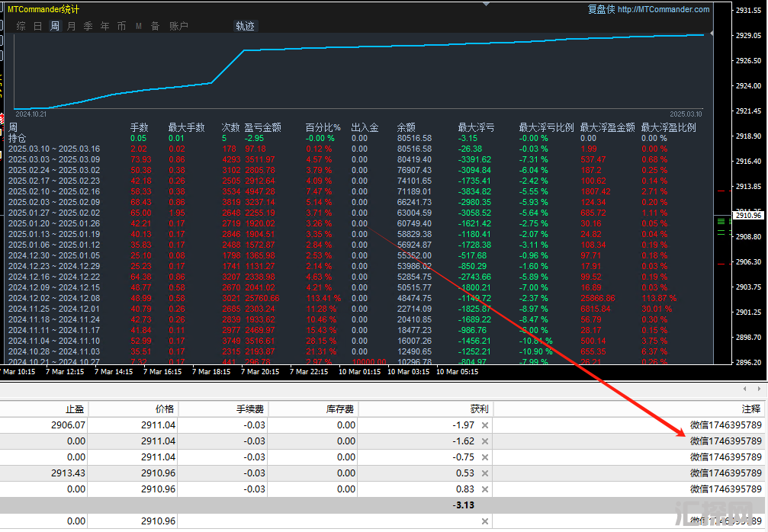Click the X beside 0.53 profit
Image resolution: width=768 pixels, height=532 pixels.
click(x=484, y=473)
